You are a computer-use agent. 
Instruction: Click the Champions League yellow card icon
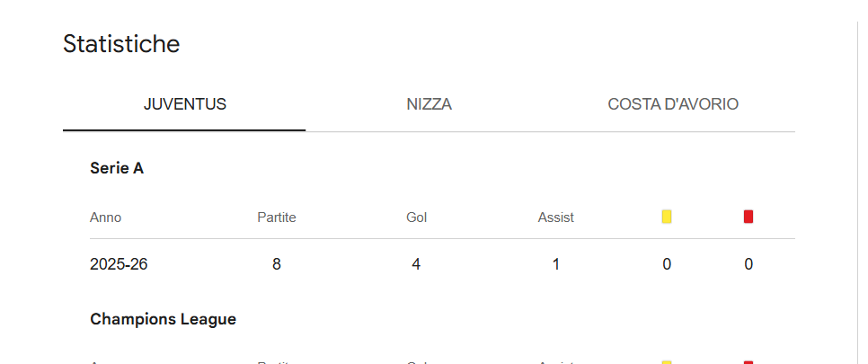[x=667, y=361]
